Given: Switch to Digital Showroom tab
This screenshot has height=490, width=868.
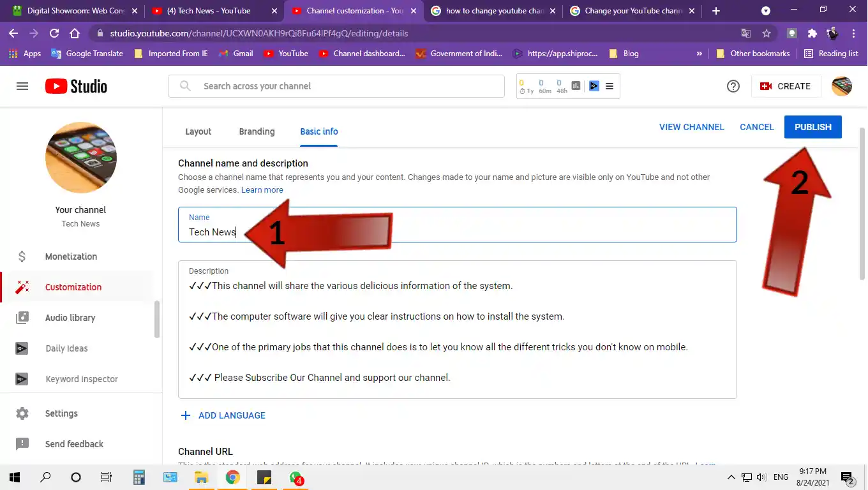Looking at the screenshot, I should tap(75, 11).
